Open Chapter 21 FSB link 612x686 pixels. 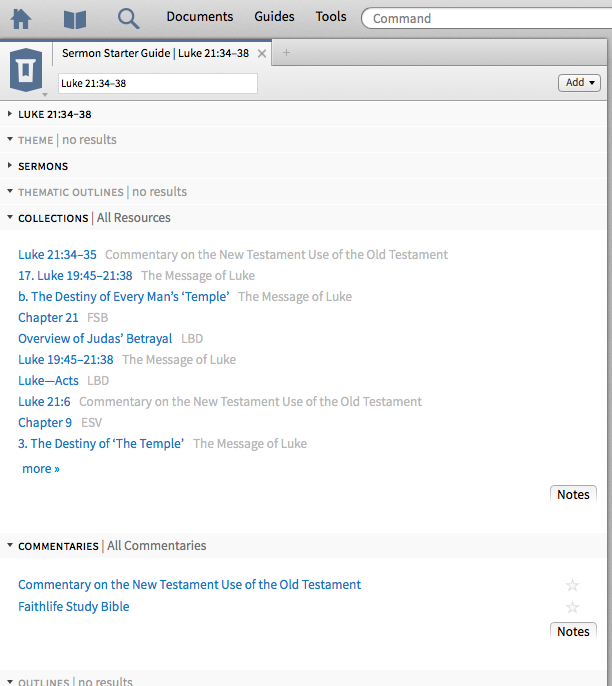pos(48,318)
